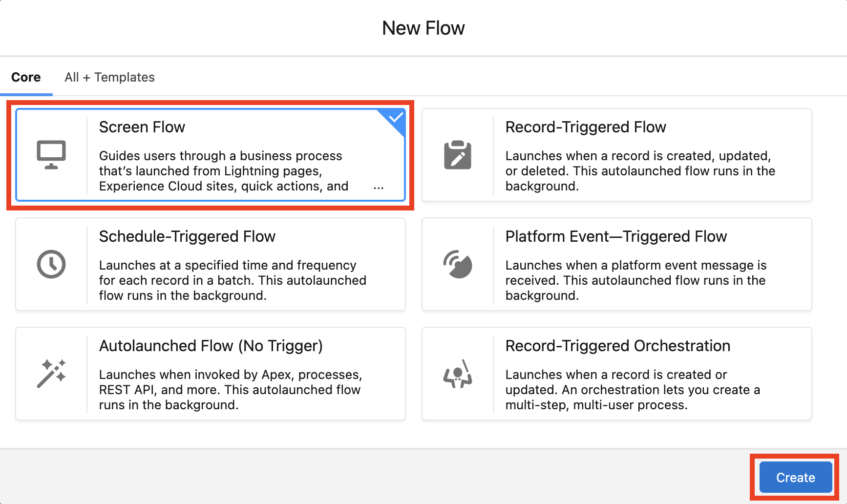Choose the Record-Triggered Orchestration title
This screenshot has height=504, width=847.
tap(617, 346)
